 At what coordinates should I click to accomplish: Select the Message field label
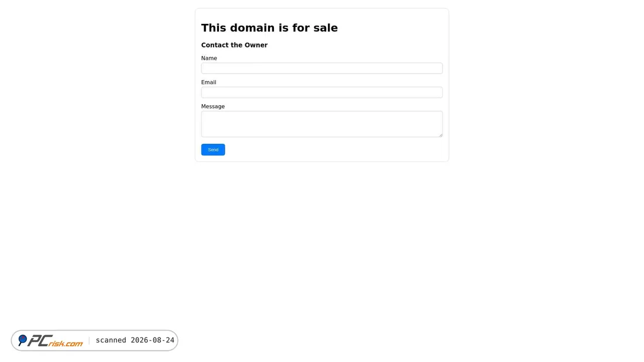click(x=213, y=106)
